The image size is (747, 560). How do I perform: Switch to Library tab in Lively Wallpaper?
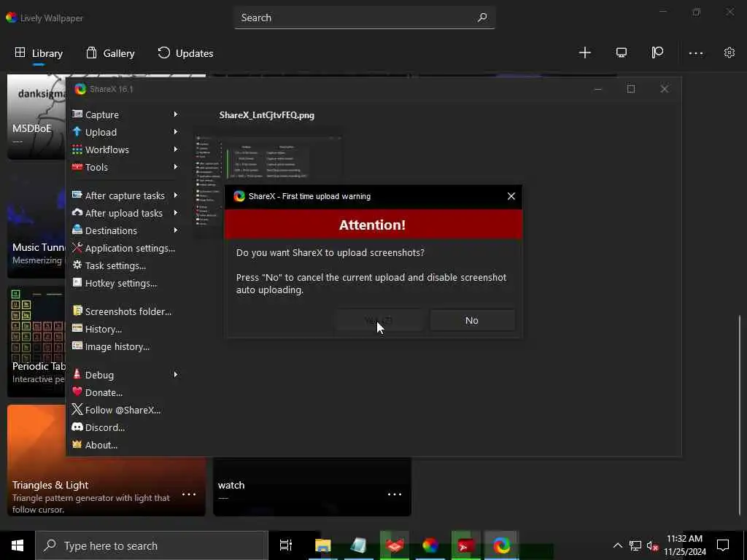coord(39,53)
